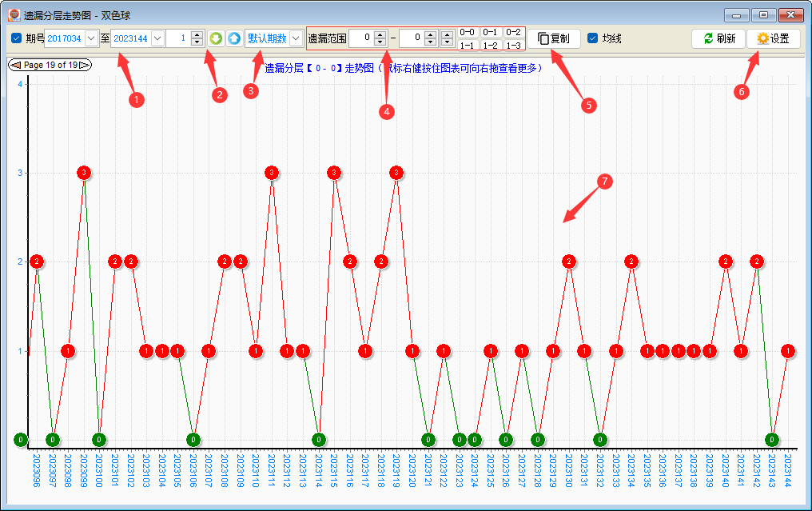The image size is (812, 511).
Task: Click the value 3 marker at period 2023115
Action: (x=334, y=173)
